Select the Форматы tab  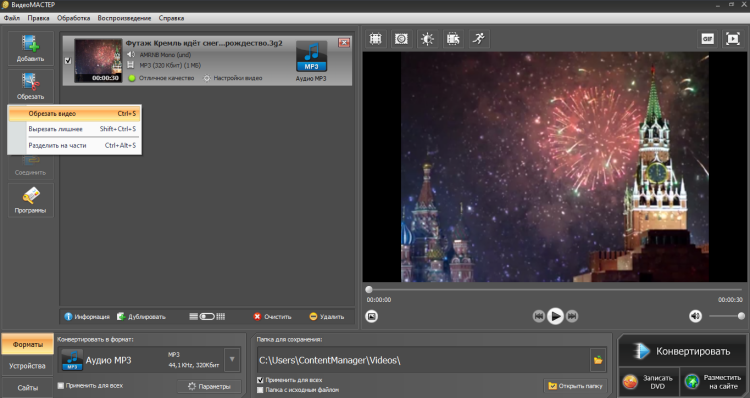click(x=27, y=344)
